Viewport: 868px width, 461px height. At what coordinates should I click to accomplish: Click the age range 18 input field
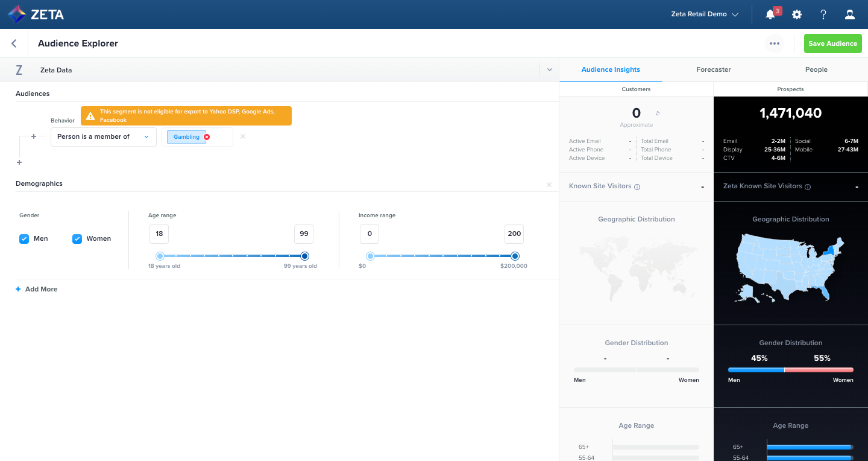[159, 234]
